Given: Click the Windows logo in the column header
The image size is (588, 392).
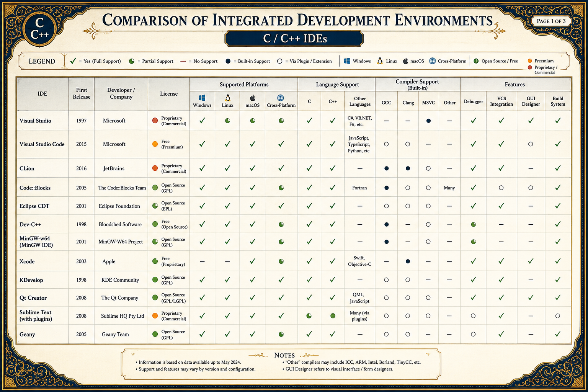Looking at the screenshot, I should coord(202,98).
